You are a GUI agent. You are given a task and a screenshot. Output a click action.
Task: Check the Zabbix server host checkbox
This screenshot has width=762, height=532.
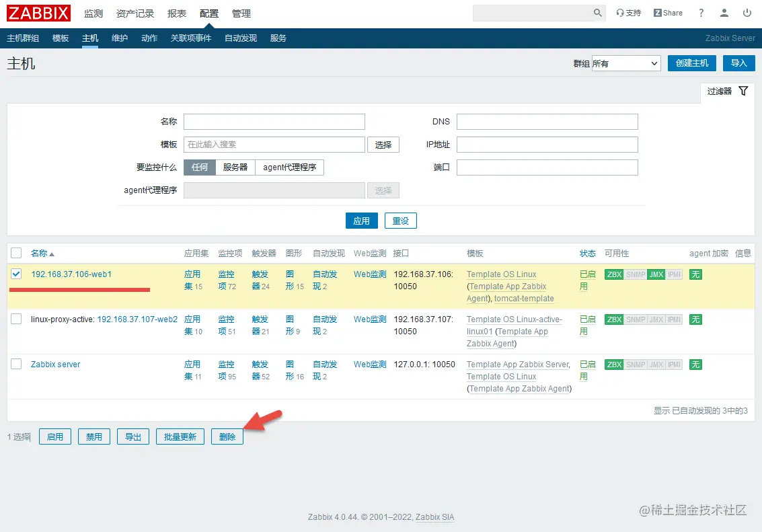[x=17, y=364]
